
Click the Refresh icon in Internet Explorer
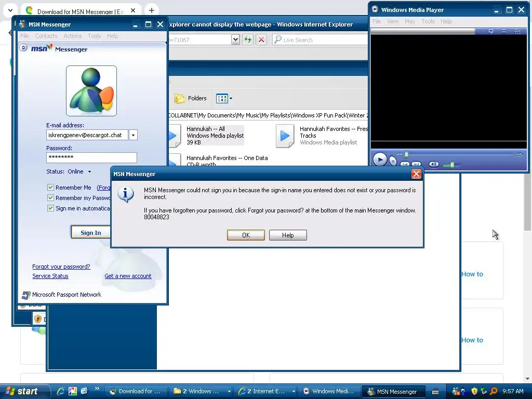click(248, 39)
